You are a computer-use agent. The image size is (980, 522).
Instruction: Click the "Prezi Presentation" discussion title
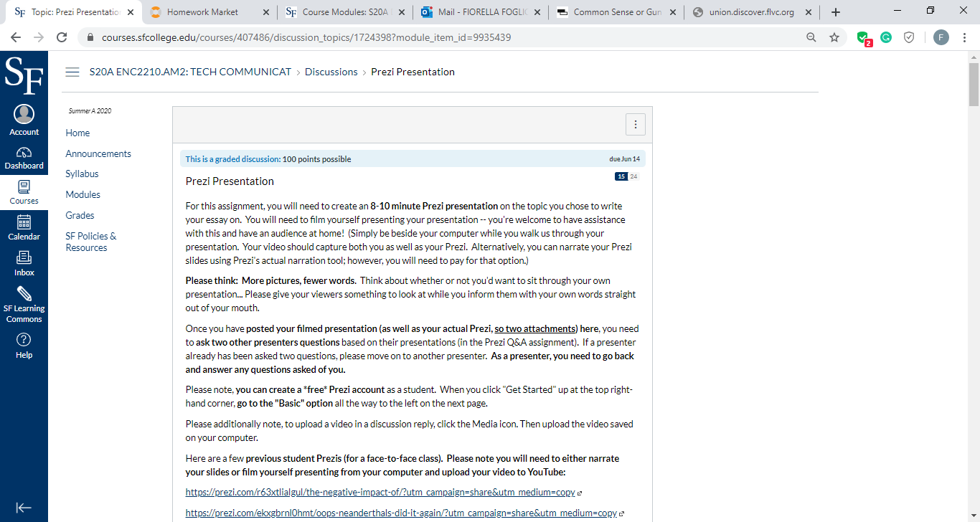tap(230, 181)
